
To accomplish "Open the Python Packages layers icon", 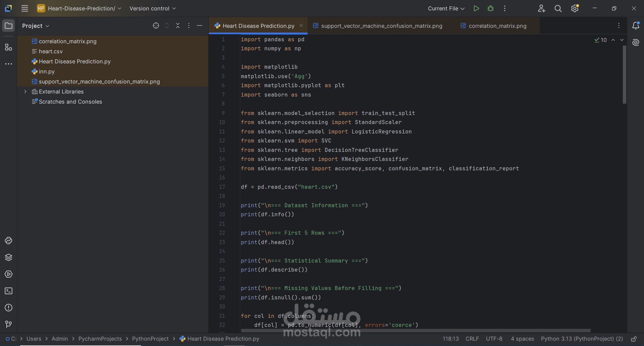I will [x=9, y=257].
